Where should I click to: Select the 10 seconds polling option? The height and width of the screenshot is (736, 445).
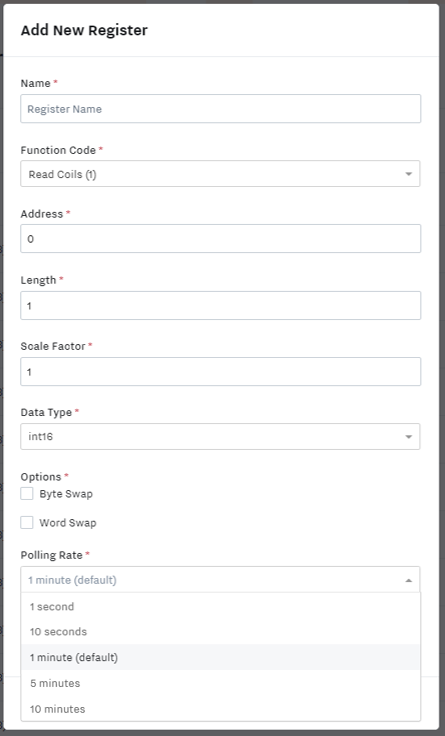[221, 632]
